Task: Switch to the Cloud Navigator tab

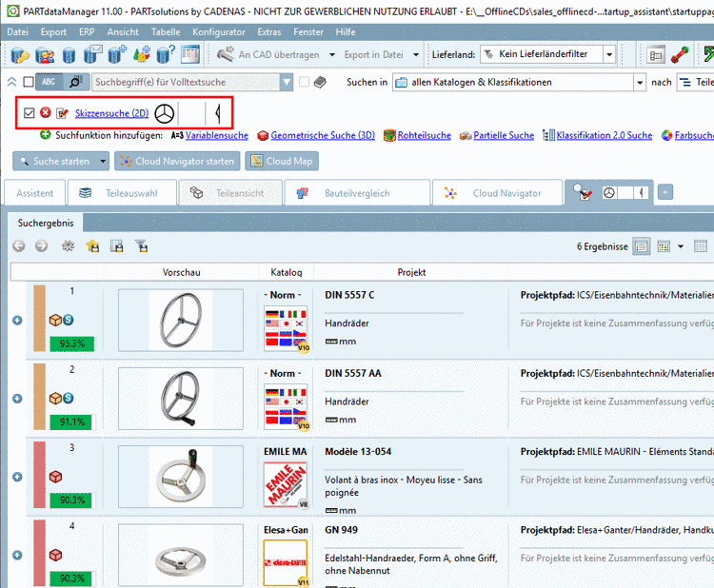Action: [497, 193]
